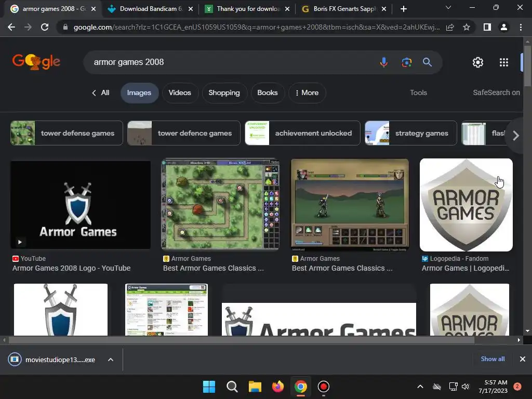The image size is (532, 399).
Task: Click the magnifier search button
Action: pyautogui.click(x=427, y=62)
